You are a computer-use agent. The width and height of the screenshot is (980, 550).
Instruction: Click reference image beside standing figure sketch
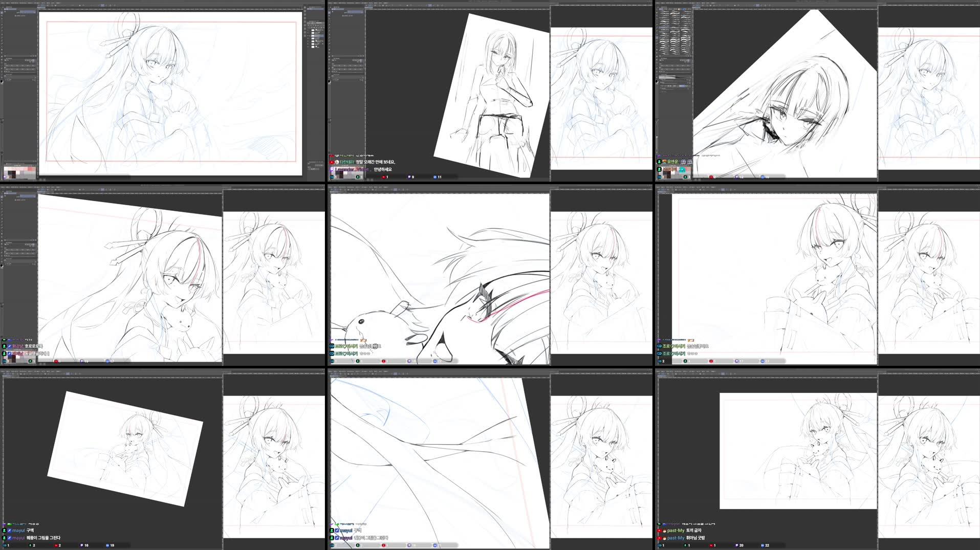(x=601, y=98)
